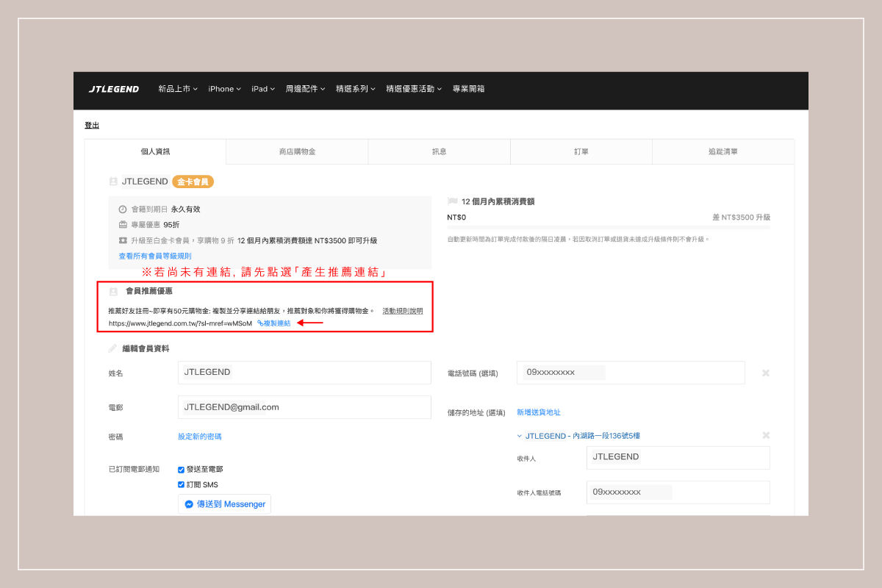
Task: Click the X icon beside phone number field
Action: point(765,373)
